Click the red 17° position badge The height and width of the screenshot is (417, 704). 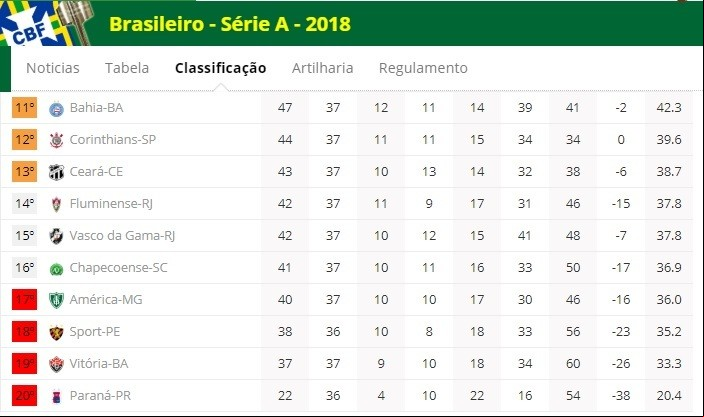[x=24, y=299]
